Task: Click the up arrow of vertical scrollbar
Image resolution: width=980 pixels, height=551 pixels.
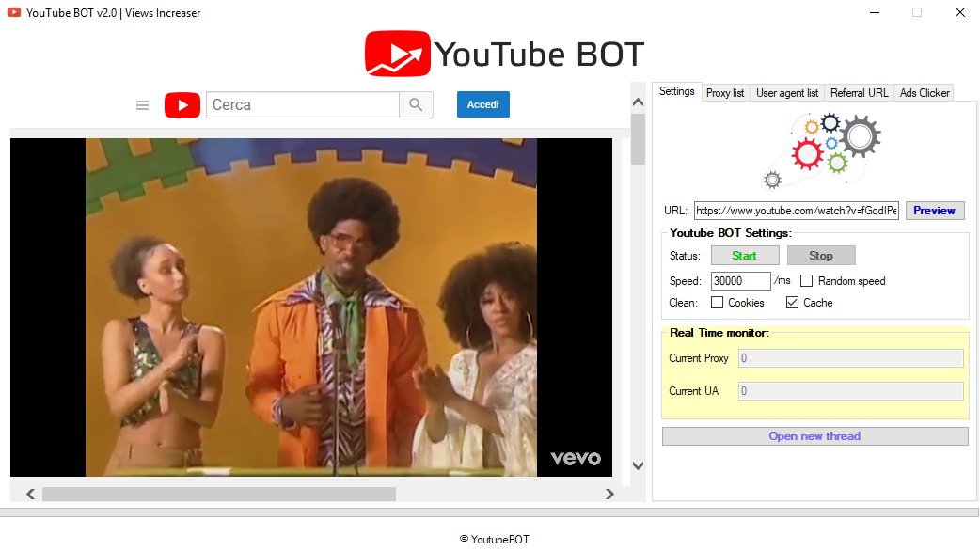Action: coord(638,102)
